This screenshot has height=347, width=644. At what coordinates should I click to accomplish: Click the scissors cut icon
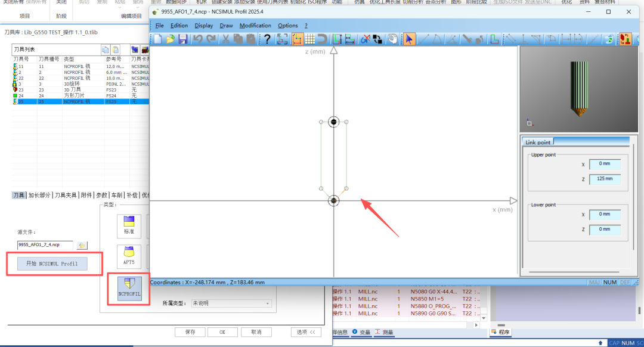click(225, 39)
